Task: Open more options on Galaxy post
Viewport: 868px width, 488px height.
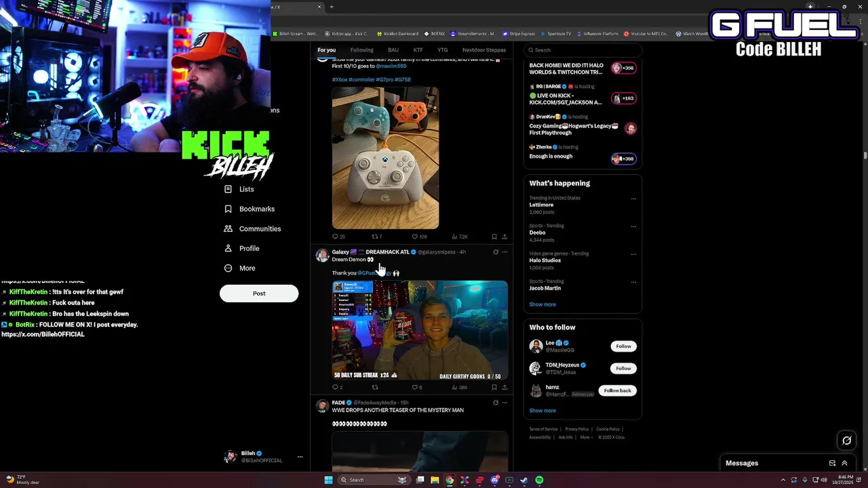Action: tap(505, 252)
